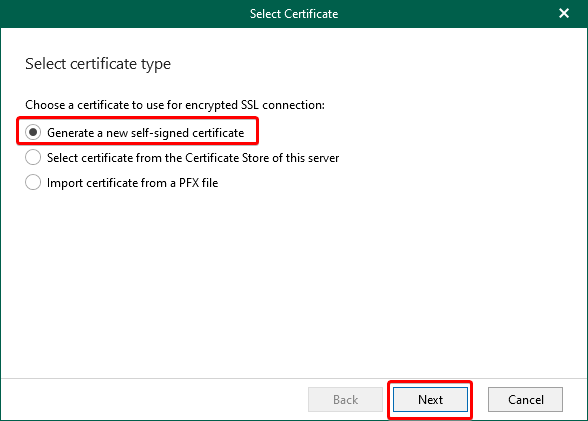Click the greyed-out Back button

[345, 400]
